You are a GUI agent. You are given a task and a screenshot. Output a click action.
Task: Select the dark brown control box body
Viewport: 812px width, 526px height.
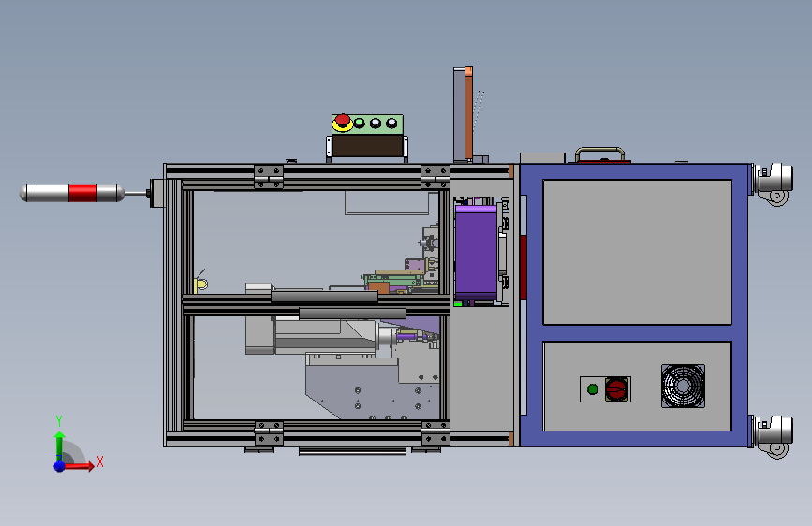(x=367, y=145)
